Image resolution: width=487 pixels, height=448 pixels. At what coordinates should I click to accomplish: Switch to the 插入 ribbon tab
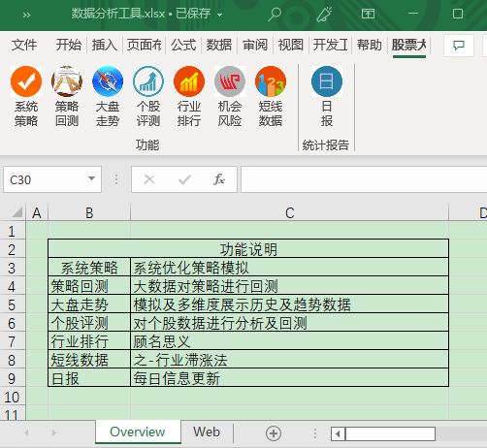tap(104, 45)
